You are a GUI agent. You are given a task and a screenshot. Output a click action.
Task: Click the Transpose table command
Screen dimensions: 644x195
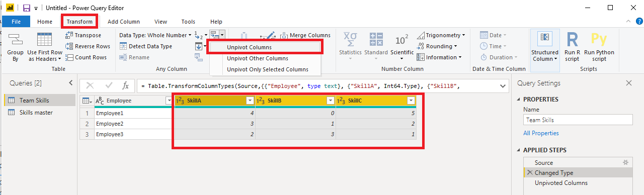(x=83, y=35)
